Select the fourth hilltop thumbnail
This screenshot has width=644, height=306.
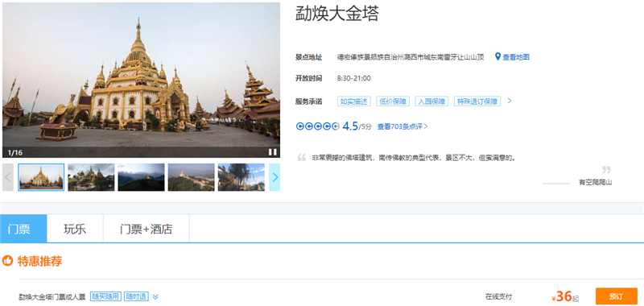(192, 177)
